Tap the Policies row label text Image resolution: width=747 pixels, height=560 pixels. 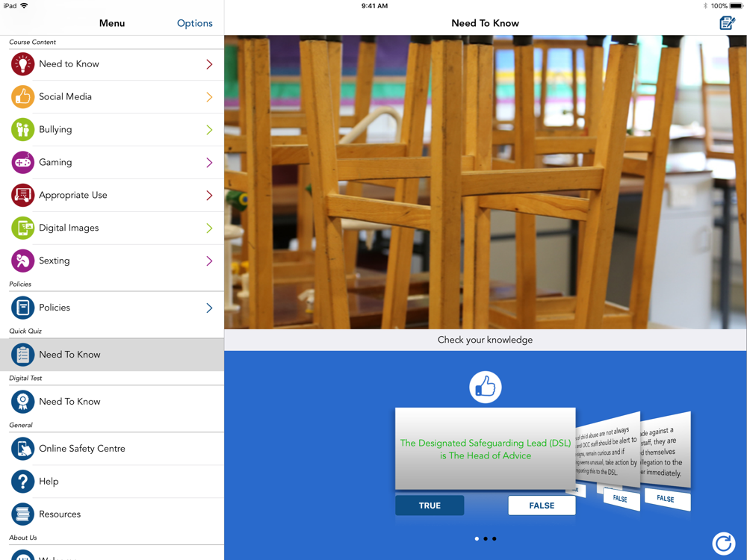(55, 308)
